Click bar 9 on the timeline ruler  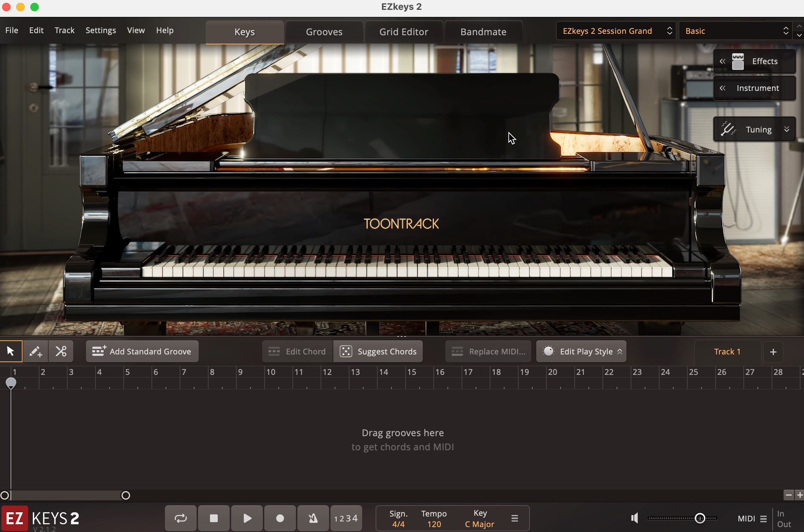[x=240, y=372]
